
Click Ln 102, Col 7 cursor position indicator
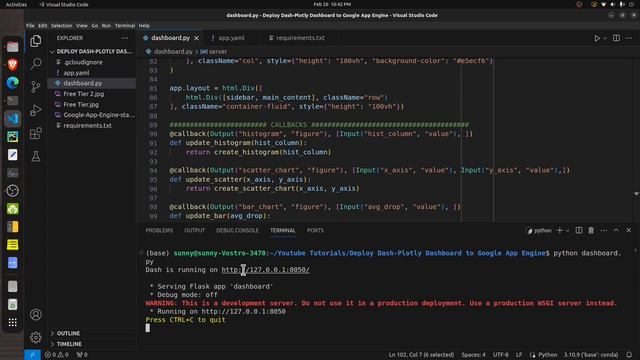click(x=421, y=355)
